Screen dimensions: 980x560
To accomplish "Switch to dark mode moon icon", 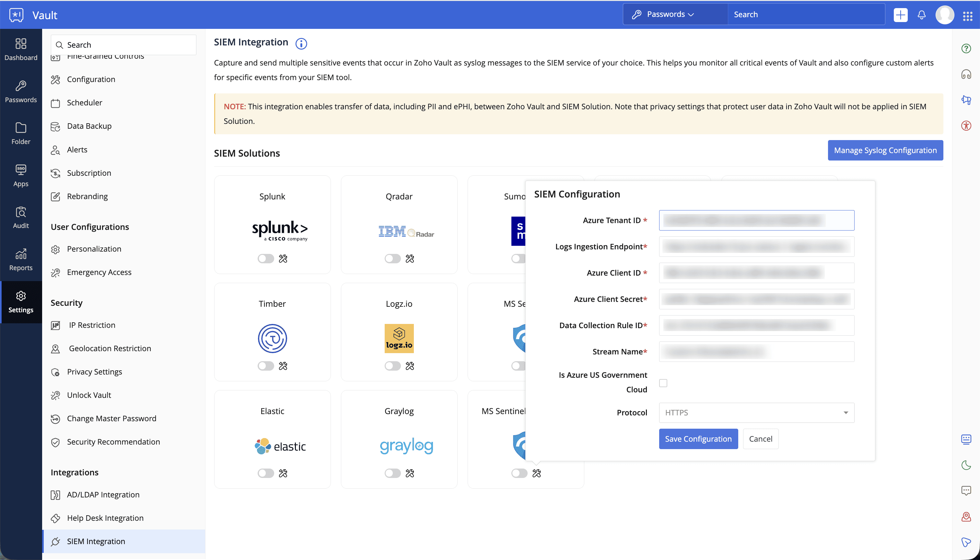I will coord(966,465).
